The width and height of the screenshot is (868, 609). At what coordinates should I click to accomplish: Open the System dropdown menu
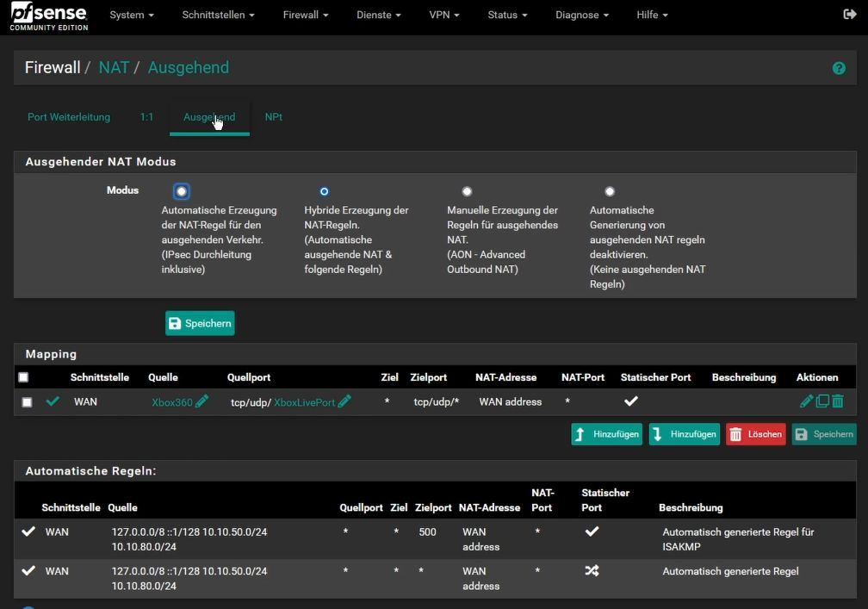point(132,16)
